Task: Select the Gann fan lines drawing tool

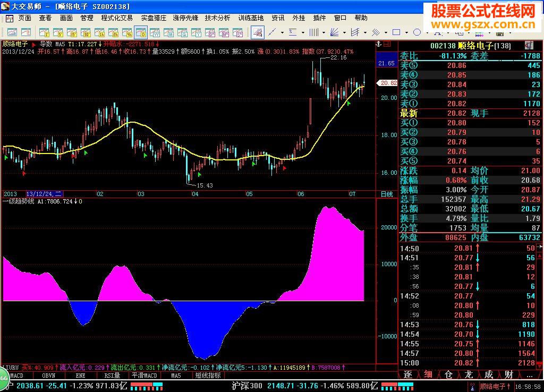Action: tap(335, 33)
